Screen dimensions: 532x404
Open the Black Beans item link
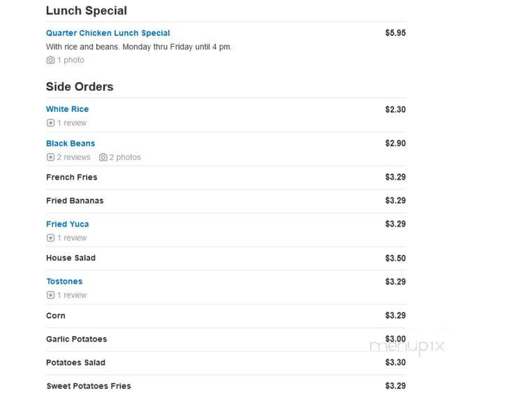coord(71,143)
